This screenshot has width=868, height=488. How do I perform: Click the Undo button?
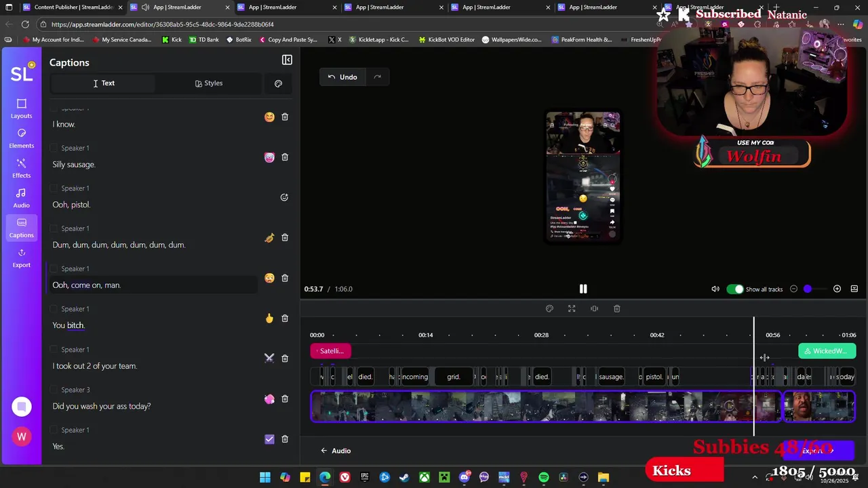pyautogui.click(x=342, y=77)
